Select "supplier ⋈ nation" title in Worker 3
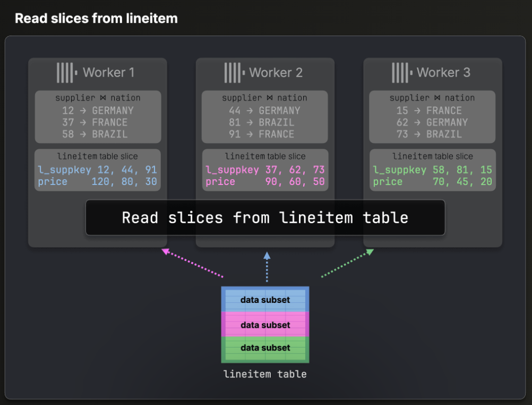The height and width of the screenshot is (405, 532). click(x=432, y=98)
